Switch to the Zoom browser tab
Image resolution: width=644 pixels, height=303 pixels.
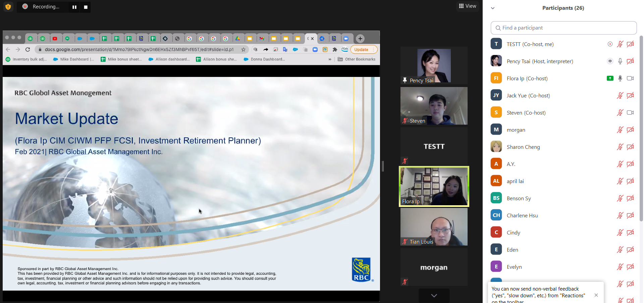(346, 39)
